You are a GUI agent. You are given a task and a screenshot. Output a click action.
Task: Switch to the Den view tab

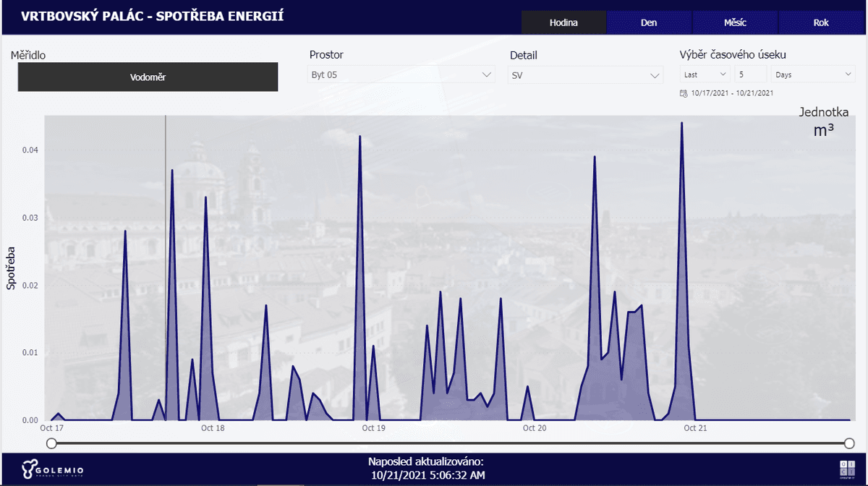[x=649, y=22]
